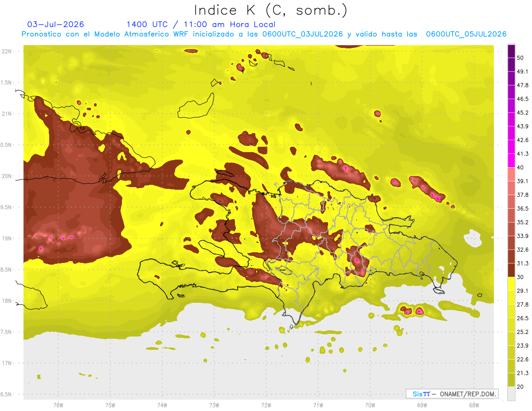This screenshot has width=532, height=411.
Task: Click the "22N" latitude label
Action: click(8, 51)
